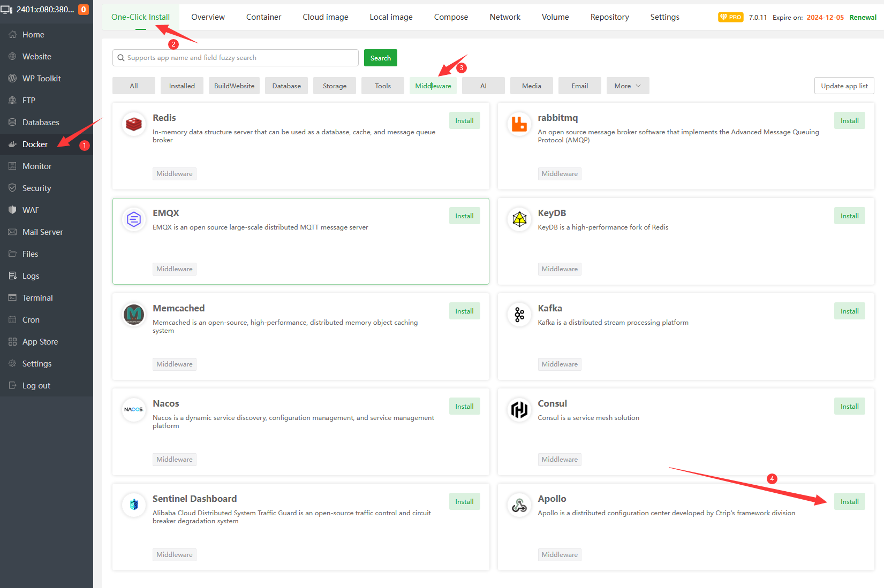Click the Redis app logo
Screen dimensions: 884x588
point(134,124)
